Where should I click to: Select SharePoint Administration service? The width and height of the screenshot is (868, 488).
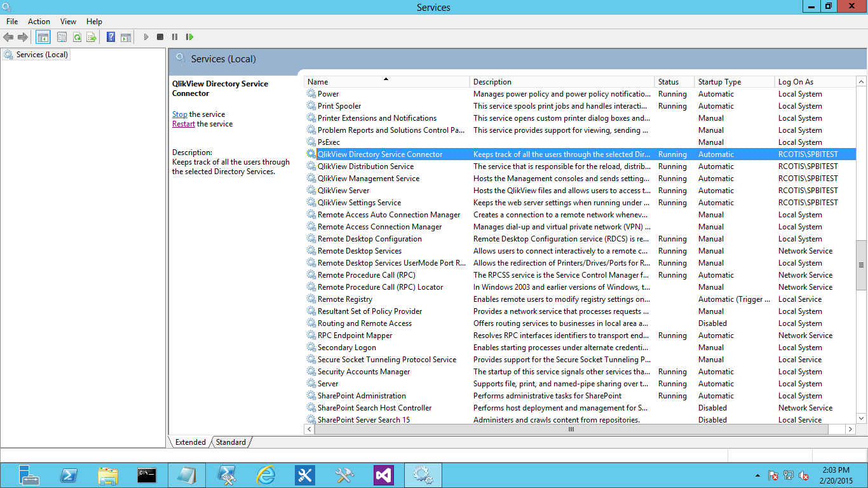coord(580,396)
